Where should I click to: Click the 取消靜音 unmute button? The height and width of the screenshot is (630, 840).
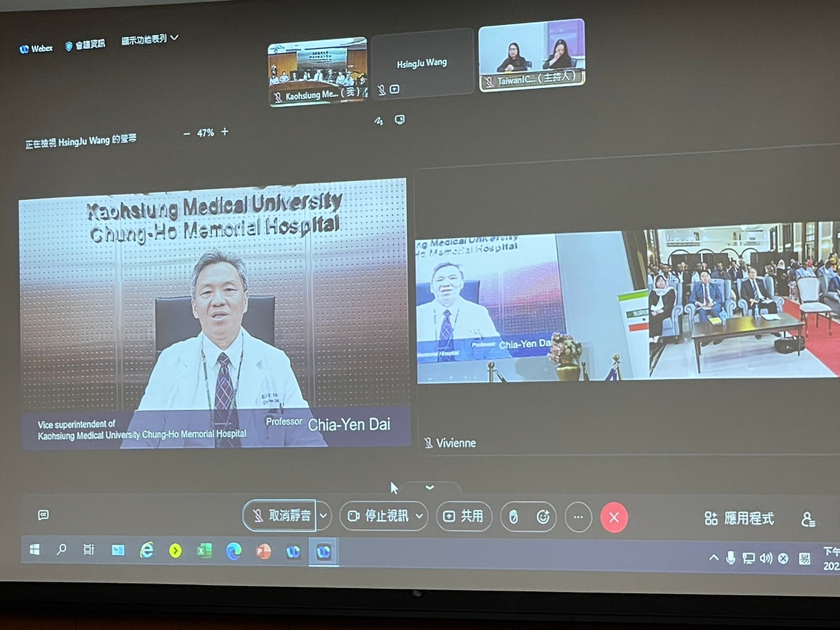(x=280, y=515)
